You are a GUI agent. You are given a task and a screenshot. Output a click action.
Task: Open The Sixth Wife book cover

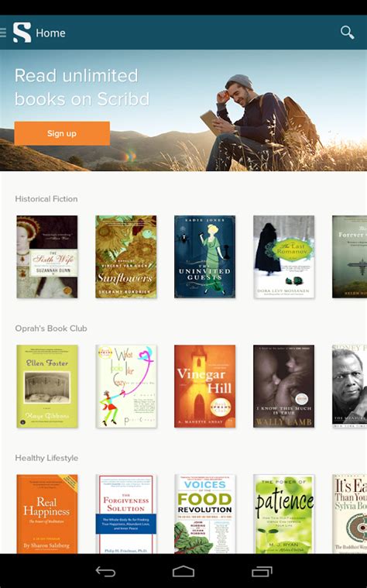pos(47,257)
